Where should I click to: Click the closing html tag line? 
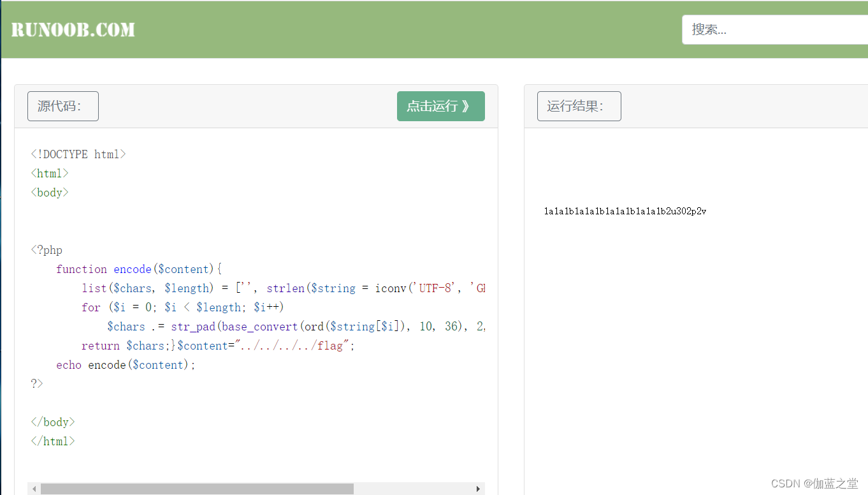tap(53, 441)
